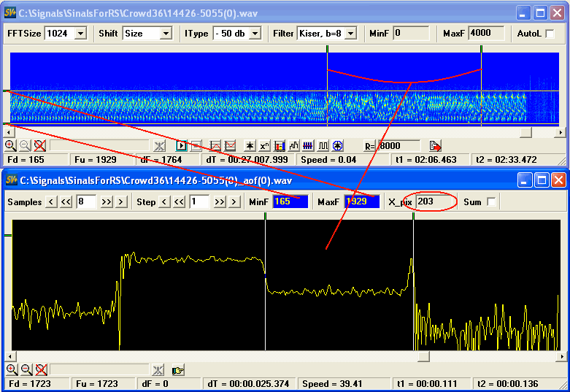Click the globe icon beside the R= field
Viewport: 570px width, 392px height.
[x=337, y=145]
